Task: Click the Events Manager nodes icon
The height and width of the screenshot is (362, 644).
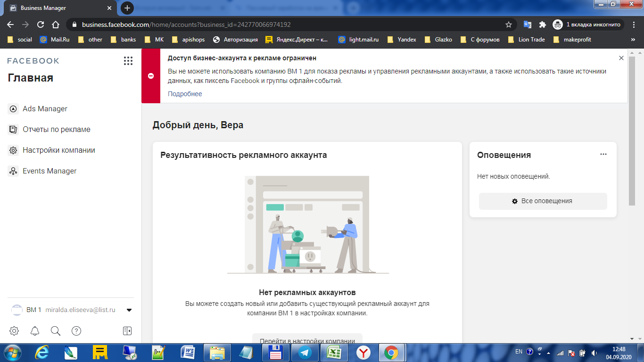Action: [13, 171]
